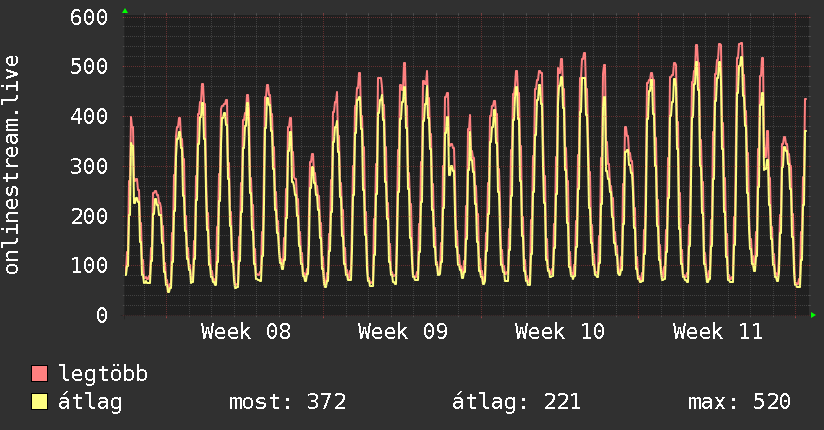Click the yellow átlag legend swatch
The width and height of the screenshot is (824, 430).
[39, 401]
